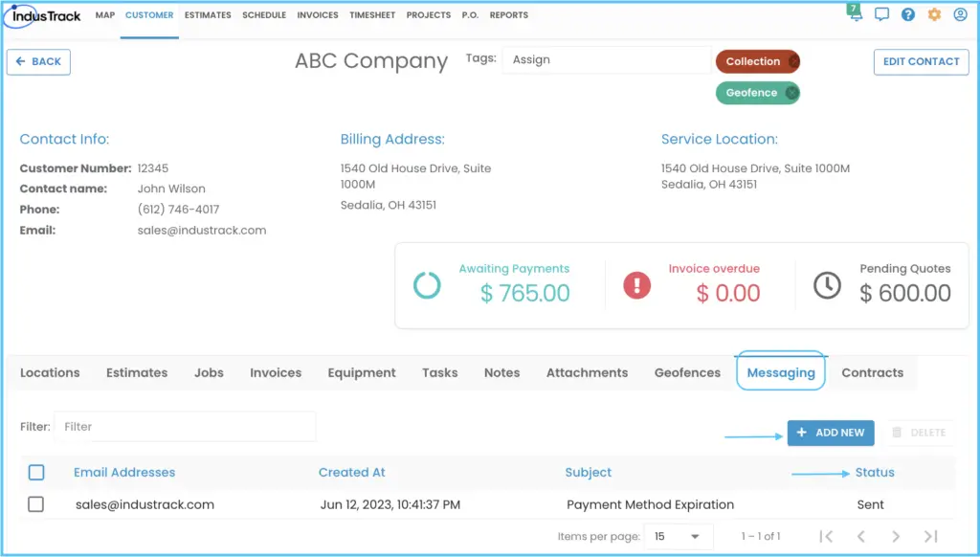Image resolution: width=980 pixels, height=557 pixels.
Task: Check the sales@industrack.com row checkbox
Action: [35, 503]
